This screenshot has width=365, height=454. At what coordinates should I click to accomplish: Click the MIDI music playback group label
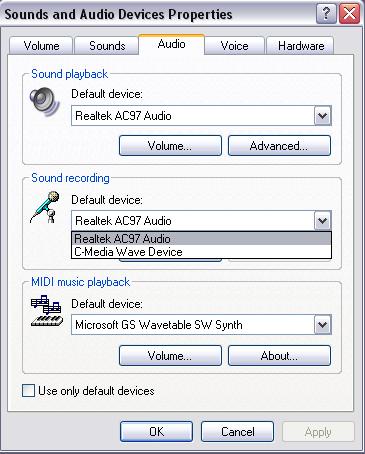click(80, 282)
